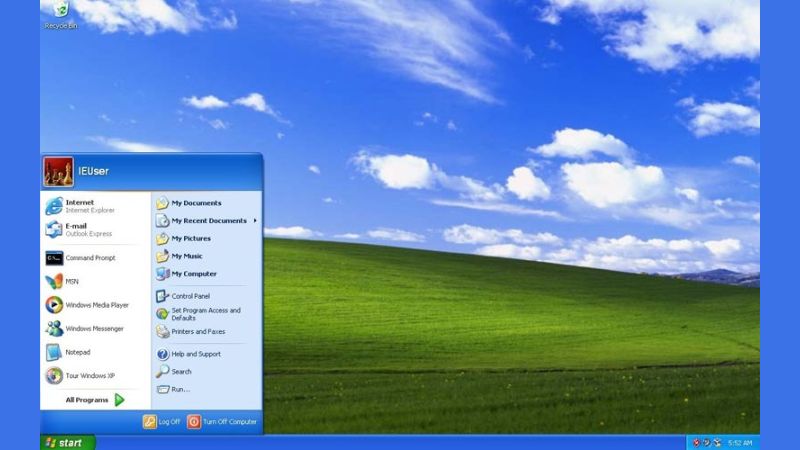Screen dimensions: 800x450
Task: Click the My Music folder icon
Action: coord(162,256)
